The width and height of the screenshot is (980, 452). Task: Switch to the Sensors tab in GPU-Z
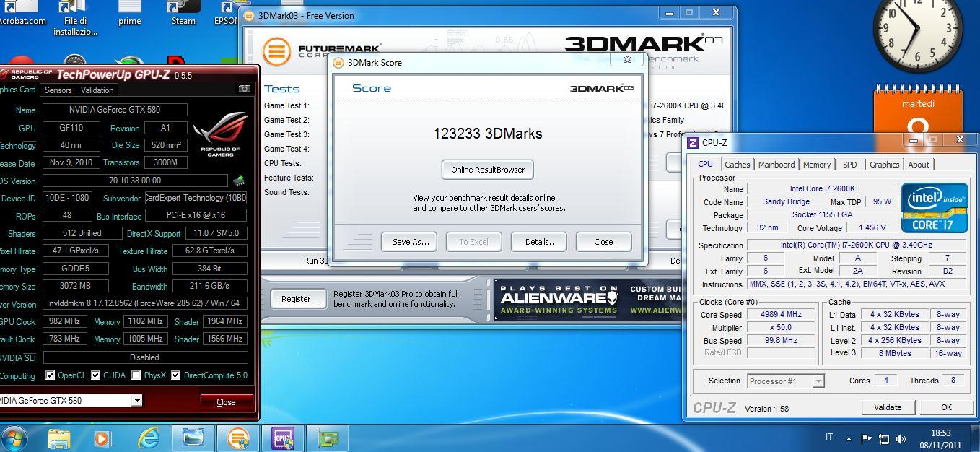58,90
